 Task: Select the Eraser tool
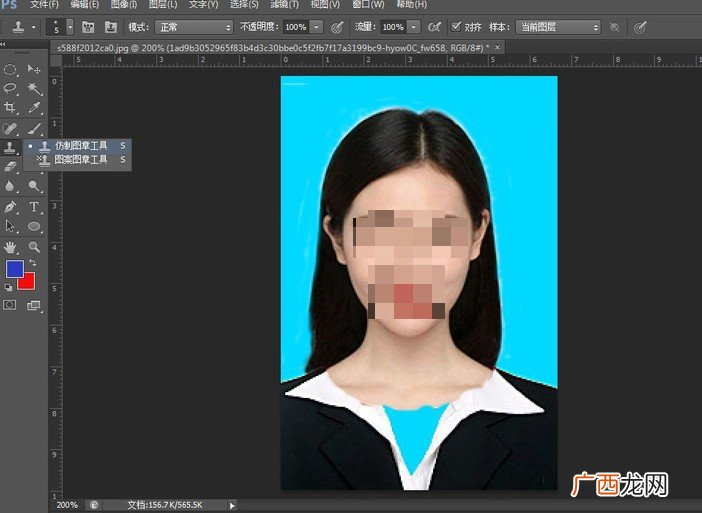coord(10,166)
